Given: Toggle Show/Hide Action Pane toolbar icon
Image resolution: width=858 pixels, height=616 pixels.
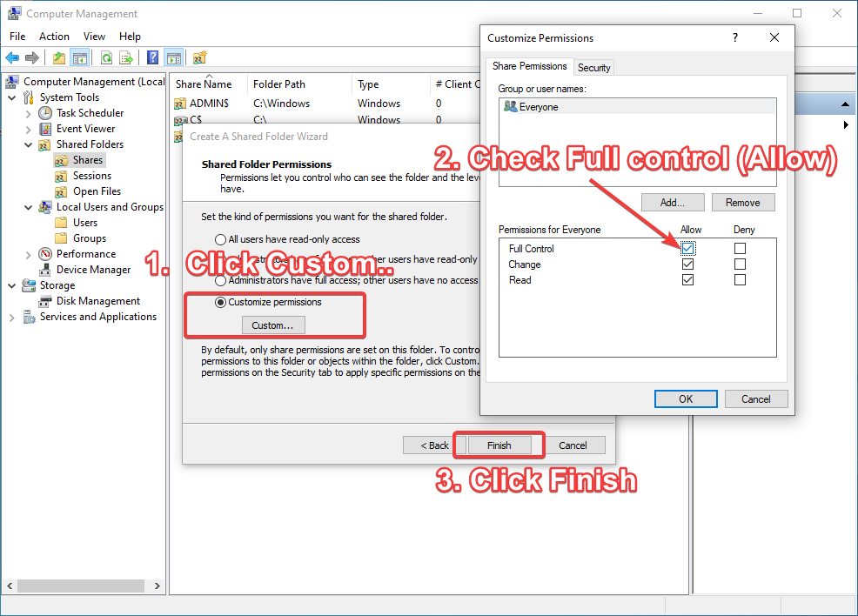Looking at the screenshot, I should pos(174,57).
